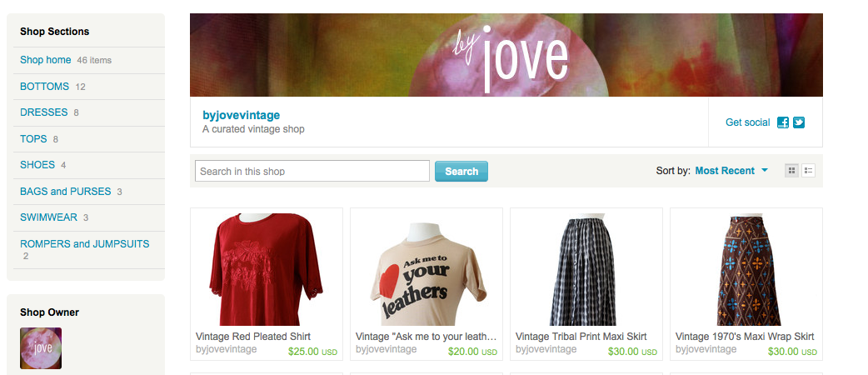Open Vintage Tribal Print Maxi Skirt title
The width and height of the screenshot is (868, 375).
coord(581,336)
